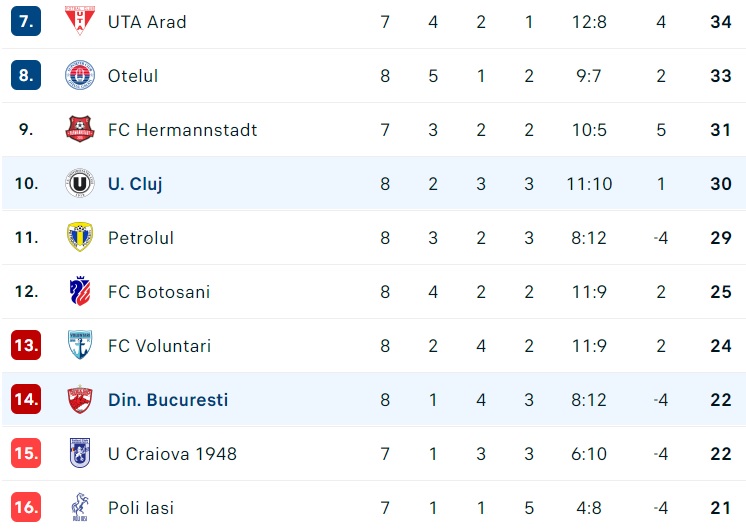Open the Petrolul team link

(x=141, y=238)
